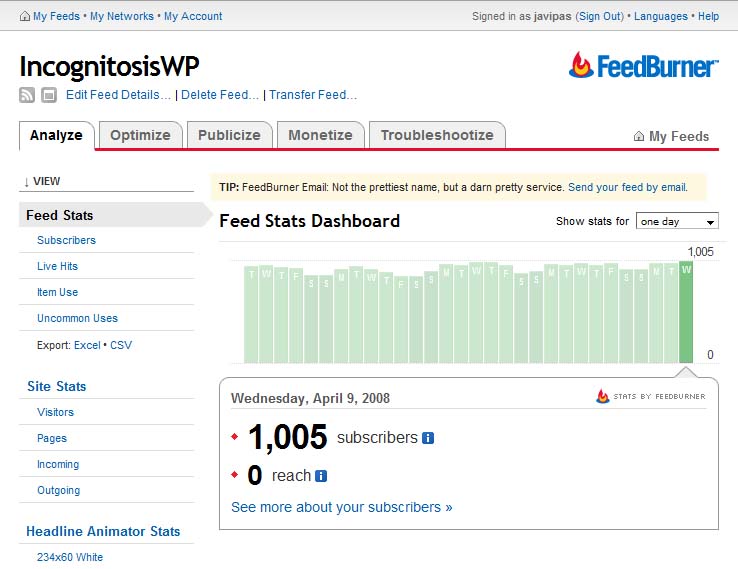Open Edit Feed Details link
Image resolution: width=738 pixels, height=569 pixels.
point(118,95)
